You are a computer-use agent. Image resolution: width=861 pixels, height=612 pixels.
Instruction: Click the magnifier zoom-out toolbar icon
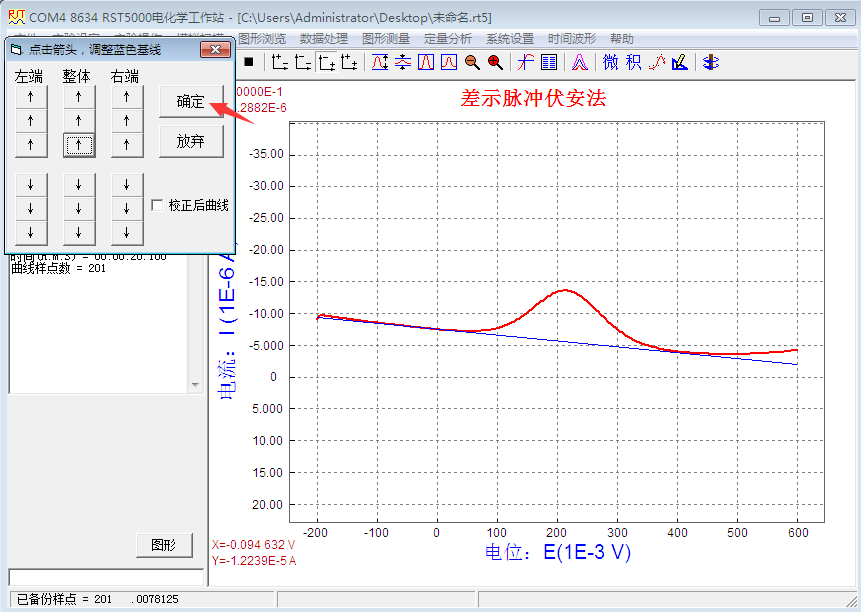[472, 62]
